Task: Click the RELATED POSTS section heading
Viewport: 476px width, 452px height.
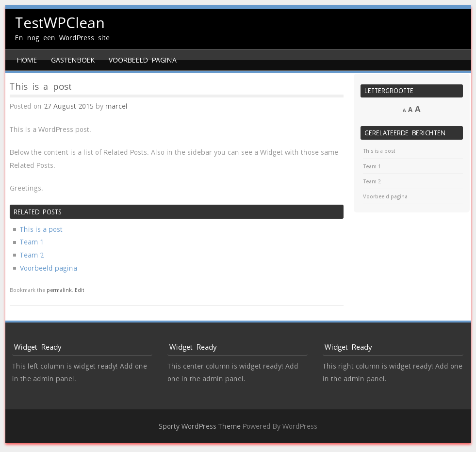Action: (x=176, y=212)
